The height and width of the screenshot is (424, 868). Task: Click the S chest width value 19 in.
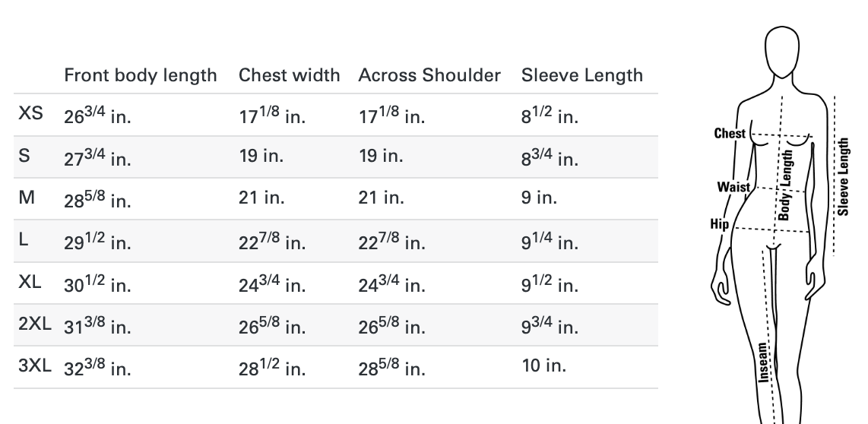pos(261,156)
